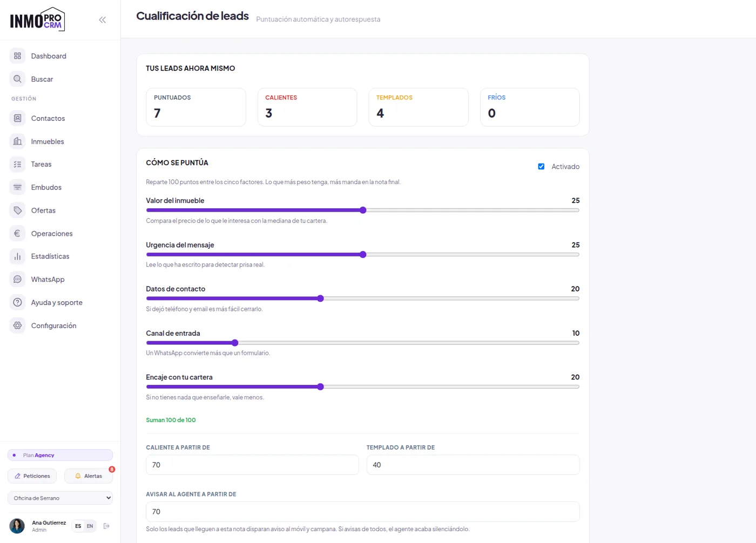
Task: Open the Dashboard grid icon
Action: [17, 56]
